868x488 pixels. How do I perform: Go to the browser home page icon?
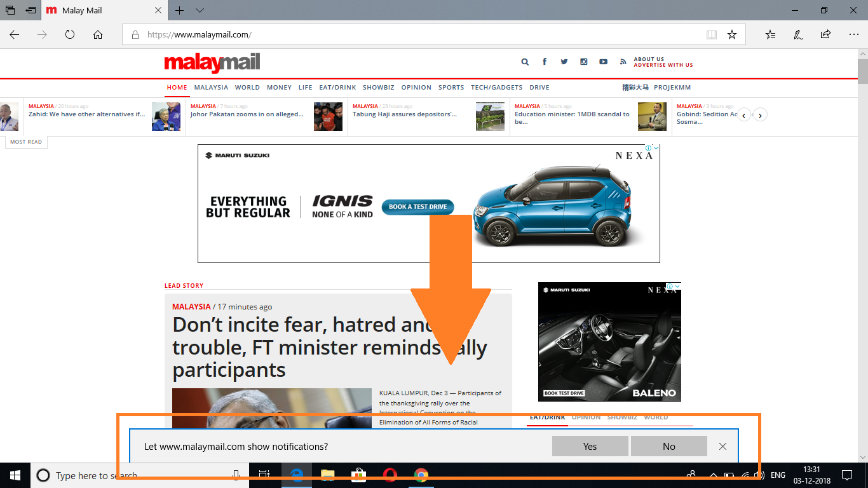[98, 34]
